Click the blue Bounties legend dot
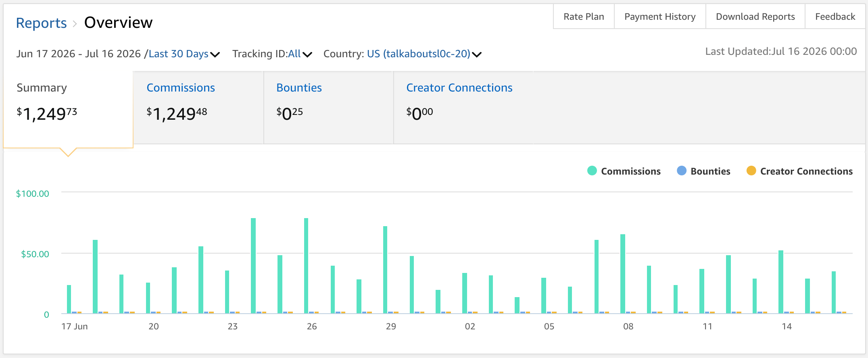 [x=681, y=171]
